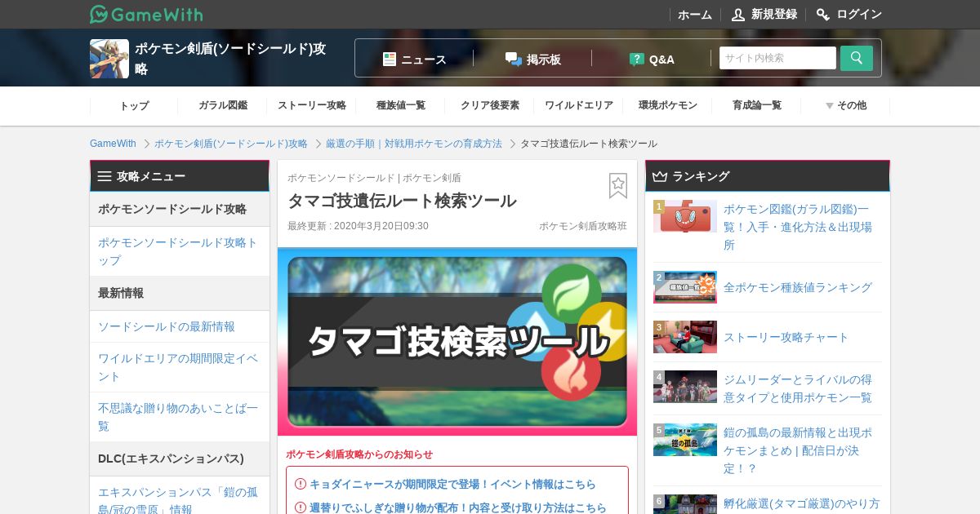Open 全ポケモン種族値ランキング link
The height and width of the screenshot is (514, 980).
tap(798, 287)
